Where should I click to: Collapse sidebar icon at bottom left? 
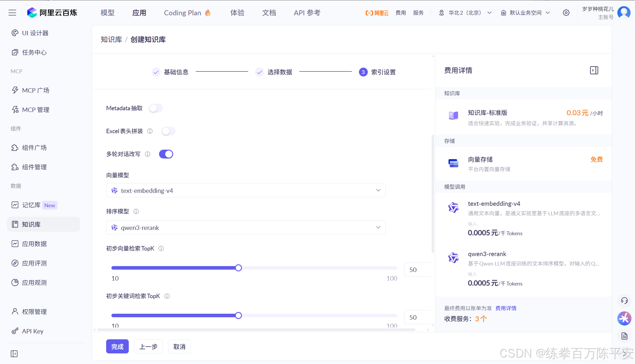click(x=14, y=354)
